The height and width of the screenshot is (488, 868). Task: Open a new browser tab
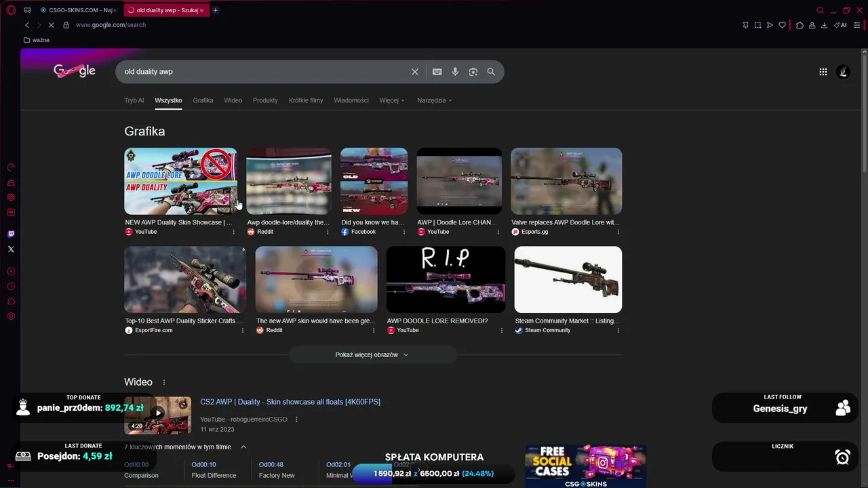click(x=216, y=10)
